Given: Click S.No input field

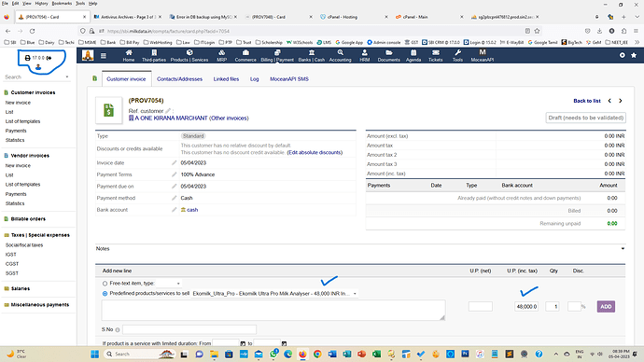Looking at the screenshot, I should (x=189, y=329).
